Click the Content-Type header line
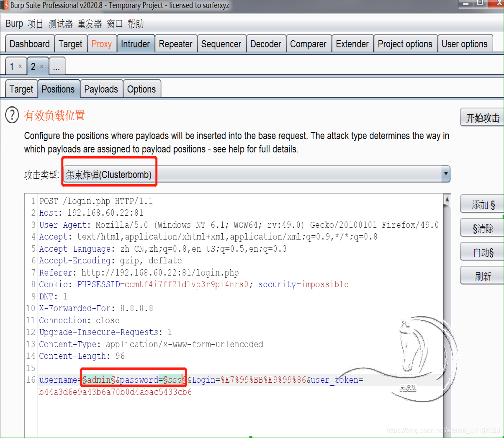 [x=151, y=344]
